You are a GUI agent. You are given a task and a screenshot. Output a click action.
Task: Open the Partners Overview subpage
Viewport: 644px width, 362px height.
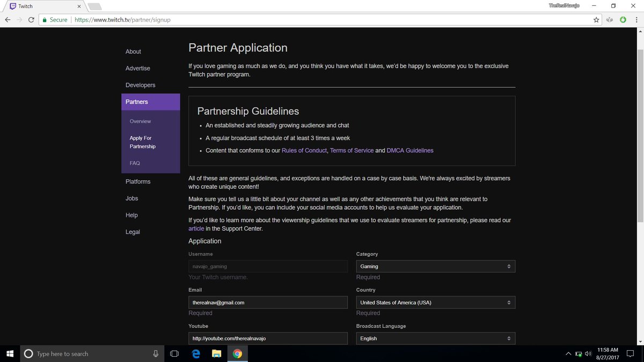[141, 121]
